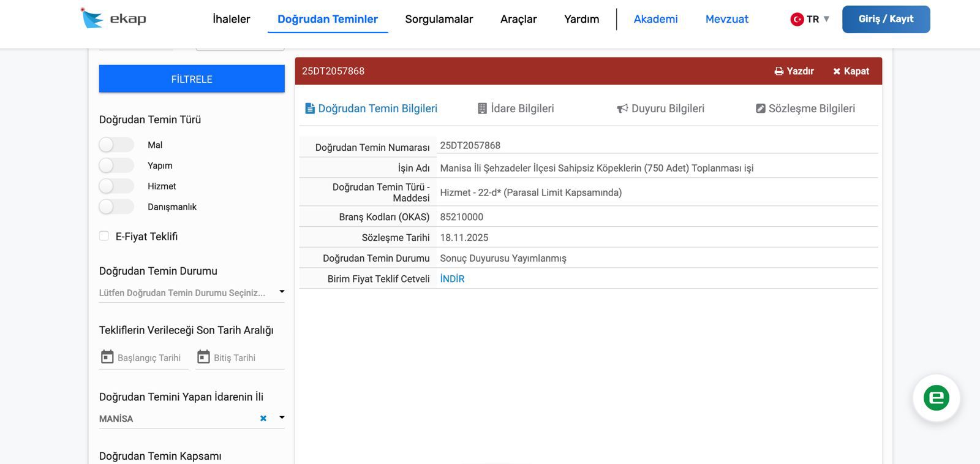The width and height of the screenshot is (980, 464).
Task: Switch on the Danışmanlık toggle
Action: coord(116,207)
